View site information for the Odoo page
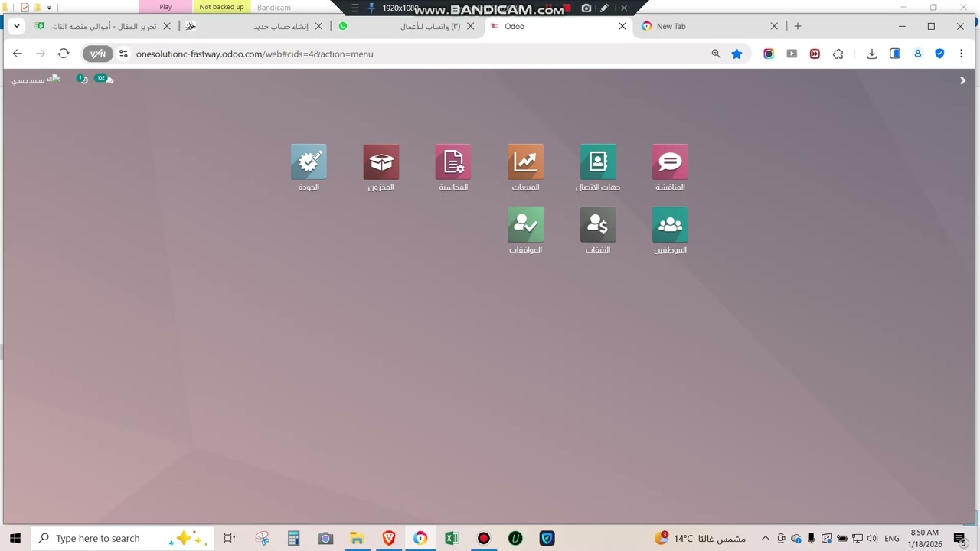This screenshot has height=551, width=980. pos(123,54)
